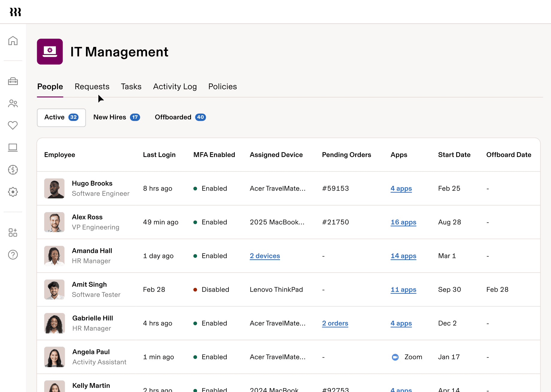The width and height of the screenshot is (551, 392).
Task: Open Hugo Brooks' 4 apps link
Action: pyautogui.click(x=401, y=189)
